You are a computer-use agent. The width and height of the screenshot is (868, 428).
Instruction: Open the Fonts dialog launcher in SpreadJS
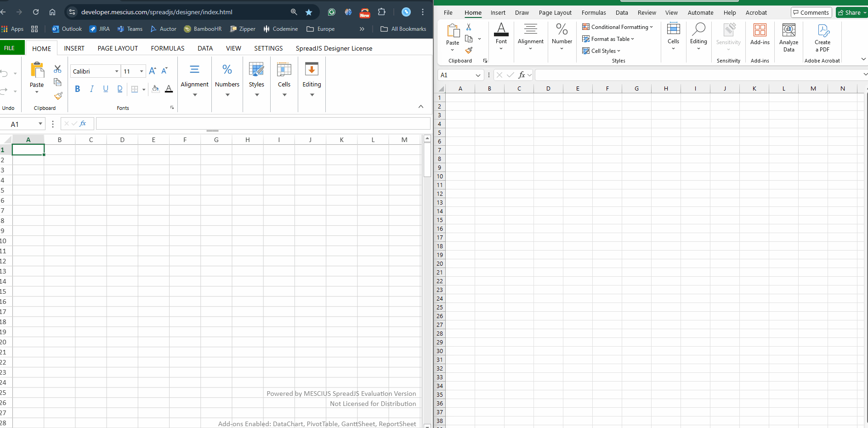click(172, 108)
